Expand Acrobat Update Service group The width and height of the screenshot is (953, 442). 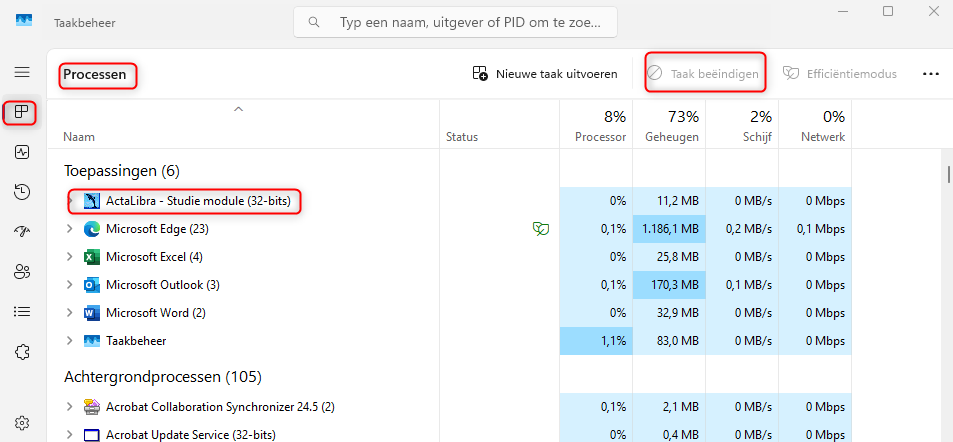point(71,435)
